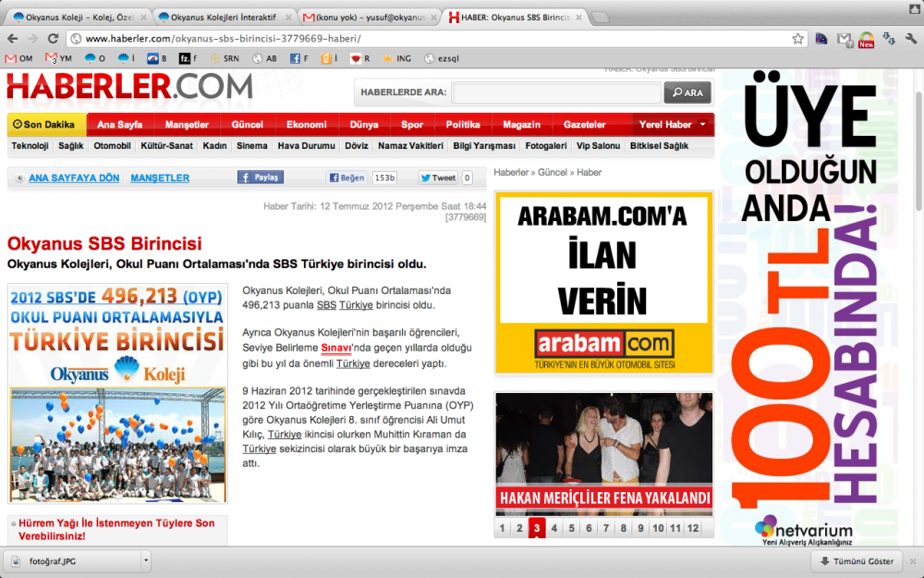924x578 pixels.
Task: Open the Teknoloji submenu link
Action: (x=30, y=146)
